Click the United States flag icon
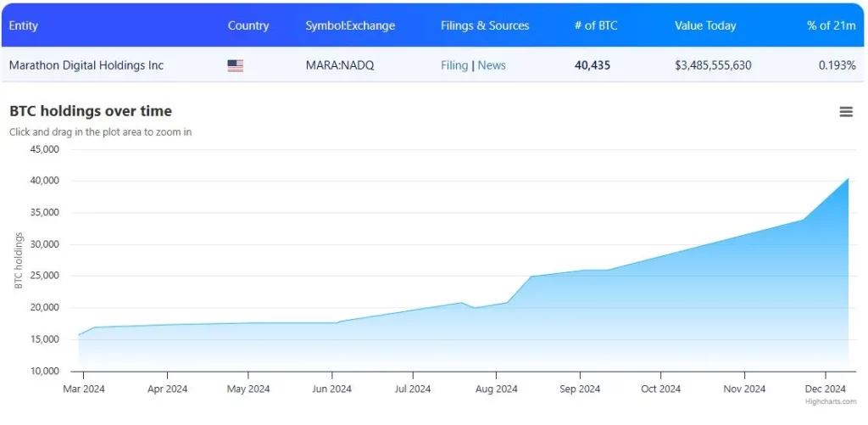The height and width of the screenshot is (425, 868). point(236,66)
